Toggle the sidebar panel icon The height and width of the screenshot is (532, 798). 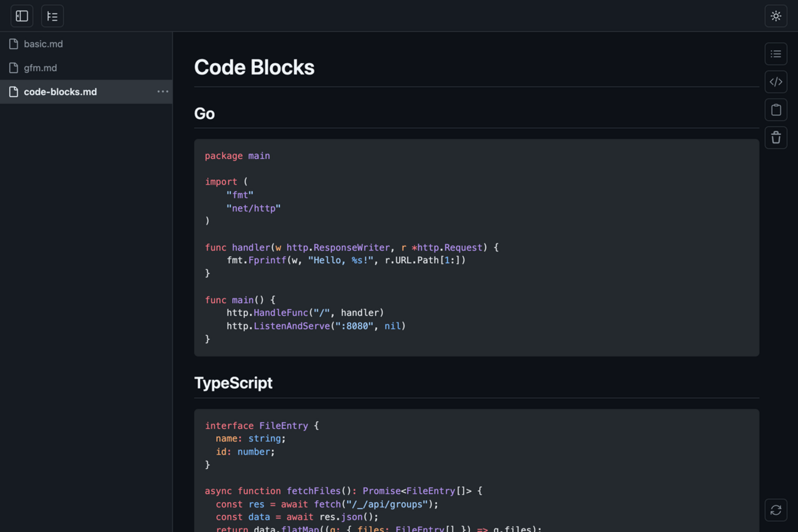(x=22, y=16)
